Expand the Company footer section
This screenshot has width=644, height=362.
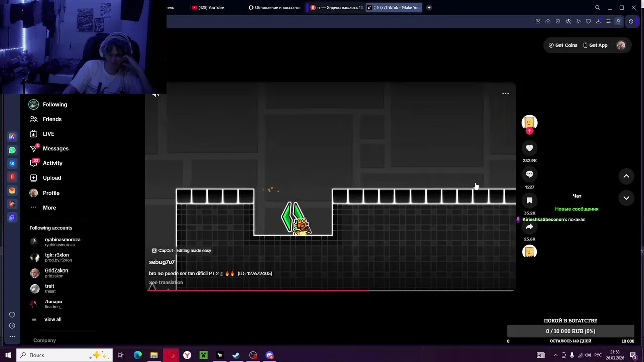point(45,340)
